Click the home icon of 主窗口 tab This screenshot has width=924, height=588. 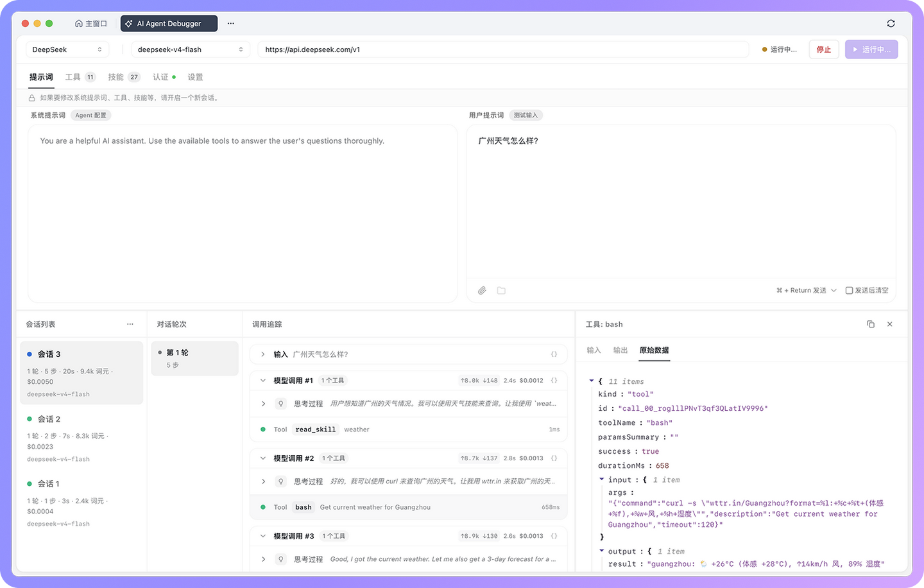(x=79, y=24)
